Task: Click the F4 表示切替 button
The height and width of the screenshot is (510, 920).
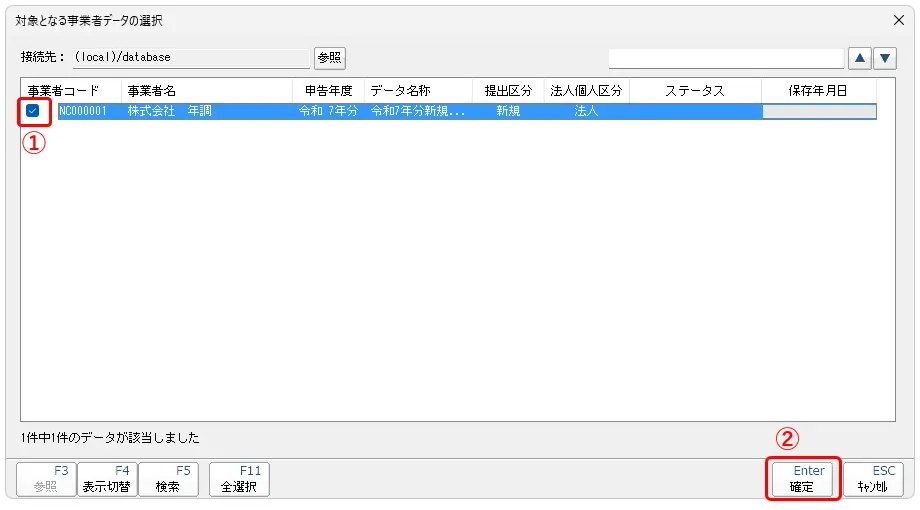Action: click(107, 479)
